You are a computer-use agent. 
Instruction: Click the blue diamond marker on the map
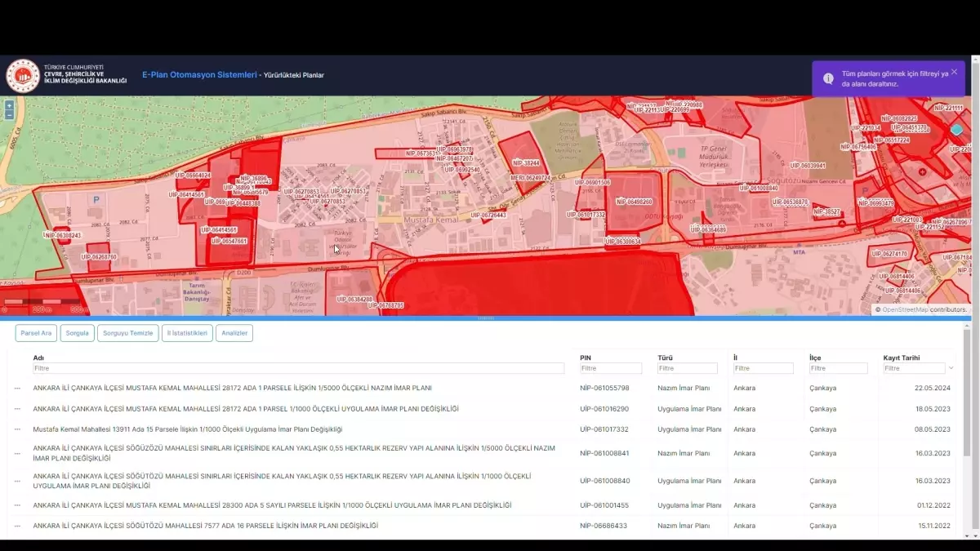pos(956,129)
